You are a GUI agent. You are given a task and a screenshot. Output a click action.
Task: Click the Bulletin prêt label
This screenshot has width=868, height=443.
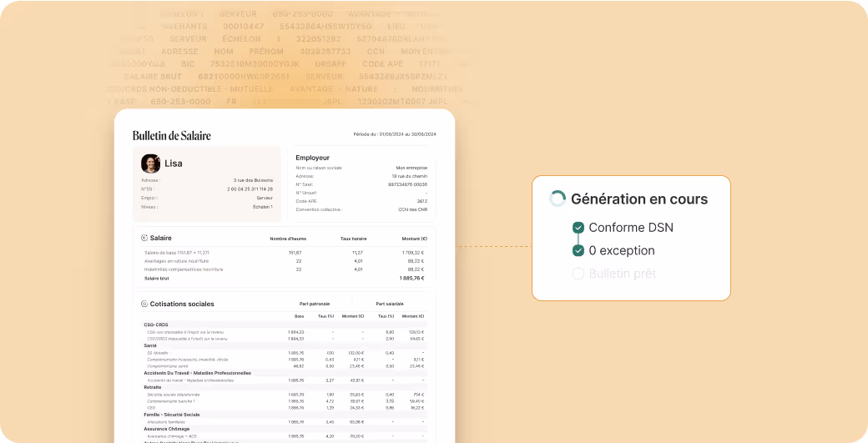click(623, 274)
